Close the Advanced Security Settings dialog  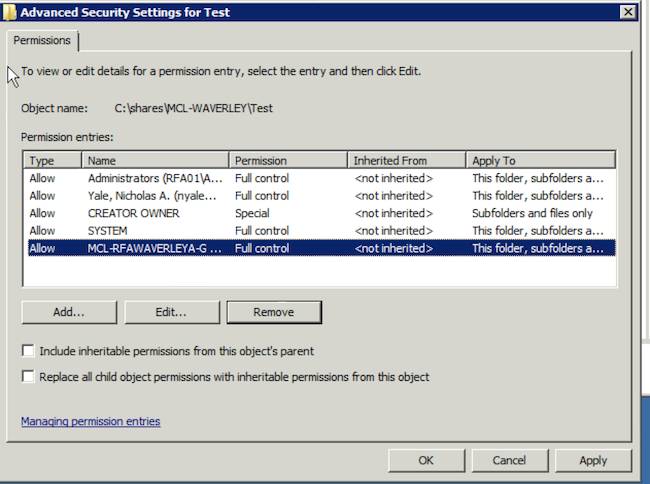pyautogui.click(x=628, y=12)
